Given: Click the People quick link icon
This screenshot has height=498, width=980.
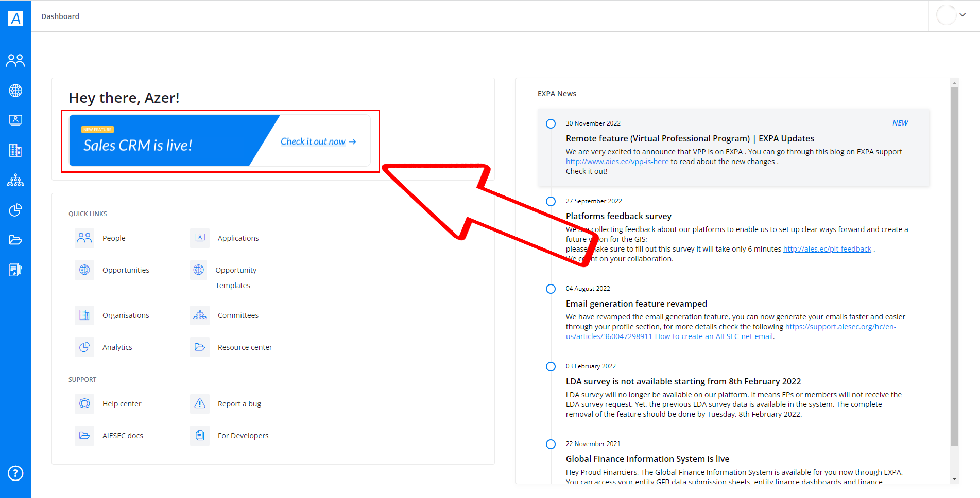Looking at the screenshot, I should 84,238.
